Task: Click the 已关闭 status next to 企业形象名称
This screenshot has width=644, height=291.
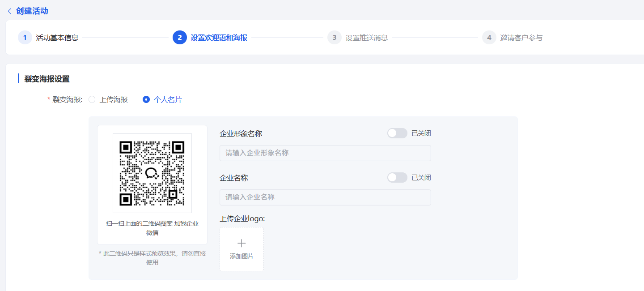Action: tap(421, 133)
